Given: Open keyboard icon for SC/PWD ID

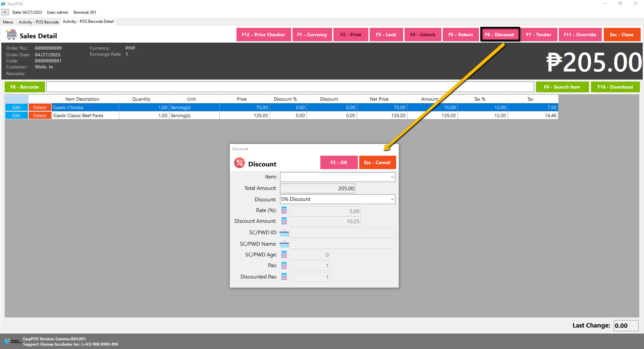Looking at the screenshot, I should click(x=284, y=233).
